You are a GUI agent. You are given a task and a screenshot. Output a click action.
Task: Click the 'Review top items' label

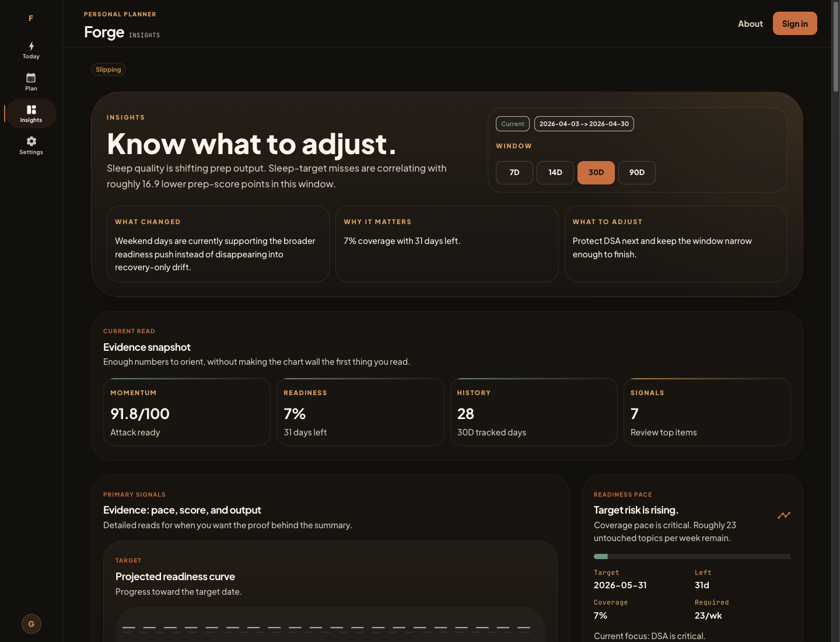pyautogui.click(x=664, y=432)
